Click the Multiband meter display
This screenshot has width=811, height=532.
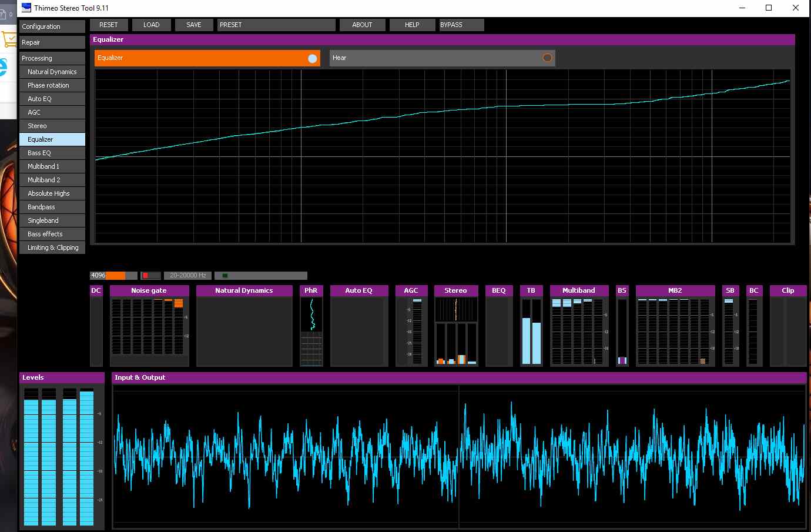coord(579,332)
